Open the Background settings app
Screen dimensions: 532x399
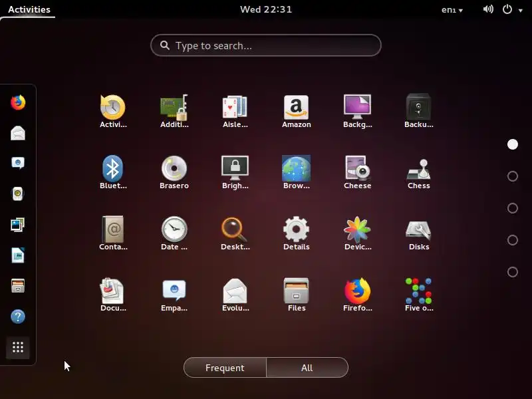(x=357, y=111)
